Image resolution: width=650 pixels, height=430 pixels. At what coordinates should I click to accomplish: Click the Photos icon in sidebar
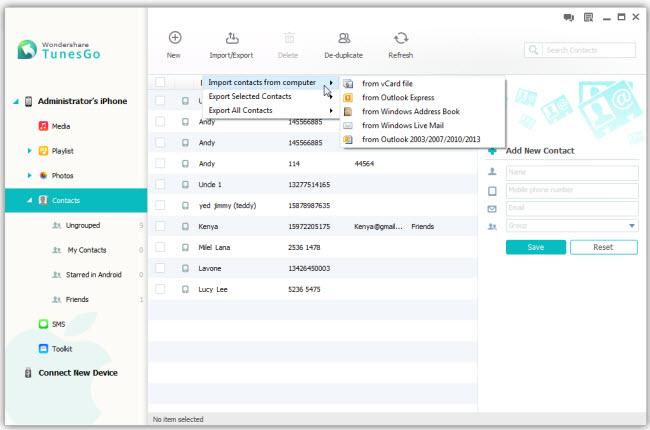point(43,175)
